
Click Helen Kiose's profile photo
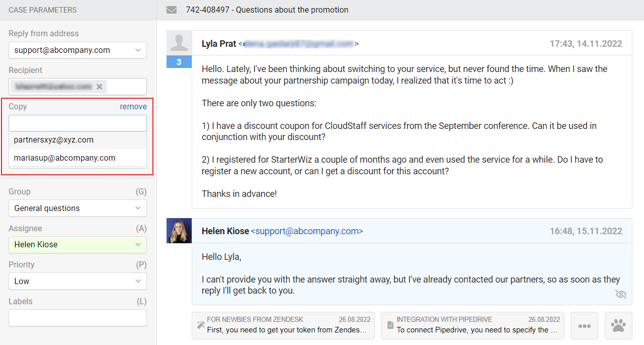(x=179, y=231)
